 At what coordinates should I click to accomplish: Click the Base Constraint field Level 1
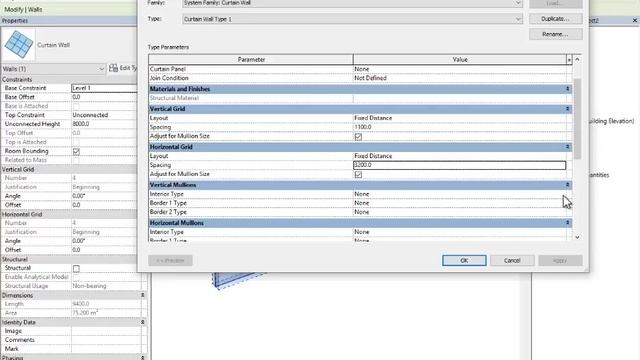(104, 88)
